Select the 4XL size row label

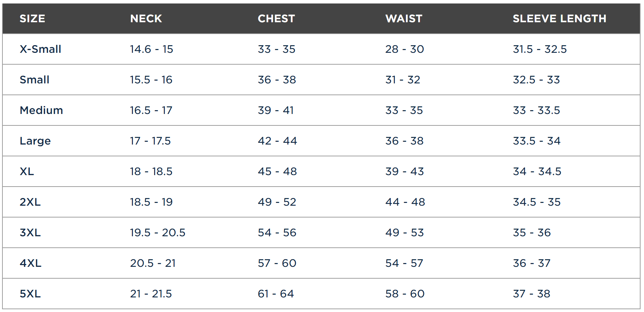point(31,263)
